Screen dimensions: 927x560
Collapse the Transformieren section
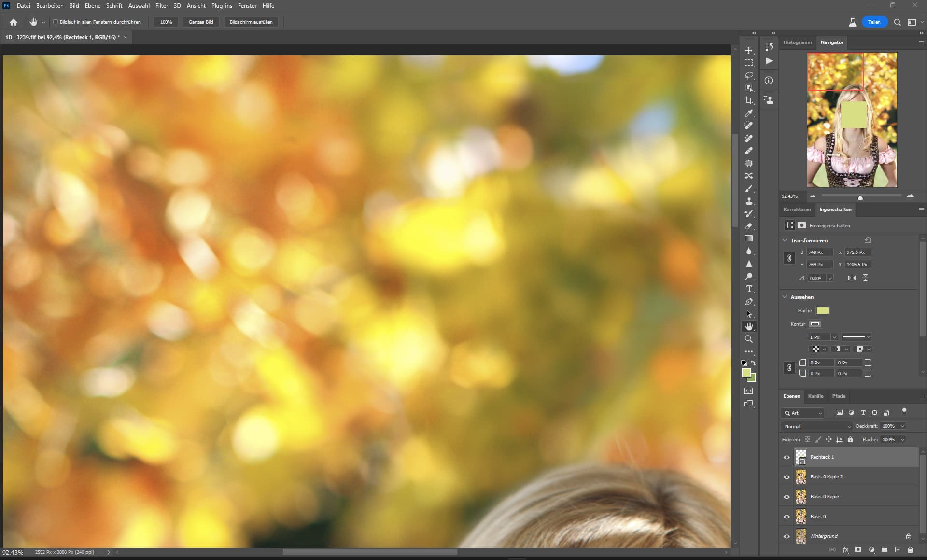785,240
